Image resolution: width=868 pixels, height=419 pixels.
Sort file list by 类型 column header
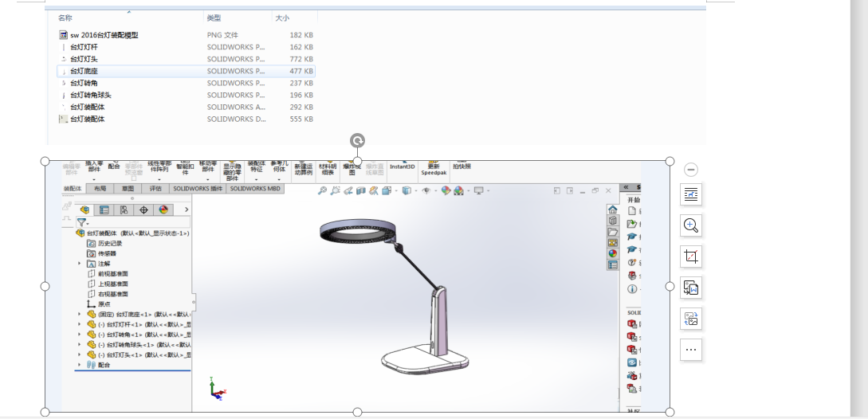point(214,18)
